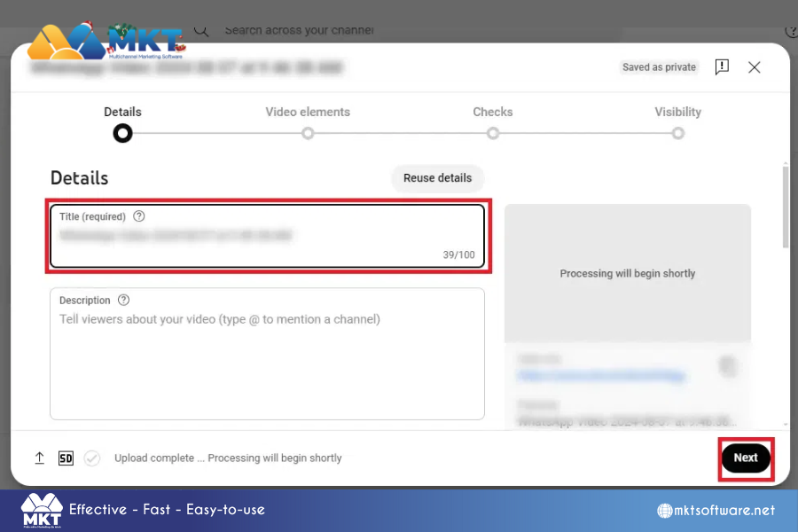Click the search icon in channel search
The height and width of the screenshot is (532, 798).
click(201, 30)
